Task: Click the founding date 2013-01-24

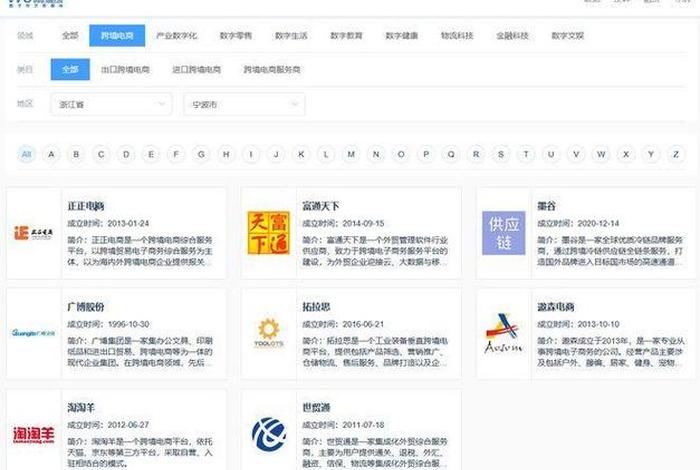Action: [128, 224]
